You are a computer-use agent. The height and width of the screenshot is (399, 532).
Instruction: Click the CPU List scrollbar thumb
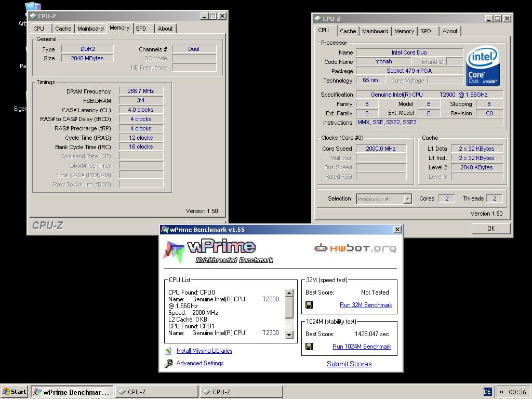289,308
